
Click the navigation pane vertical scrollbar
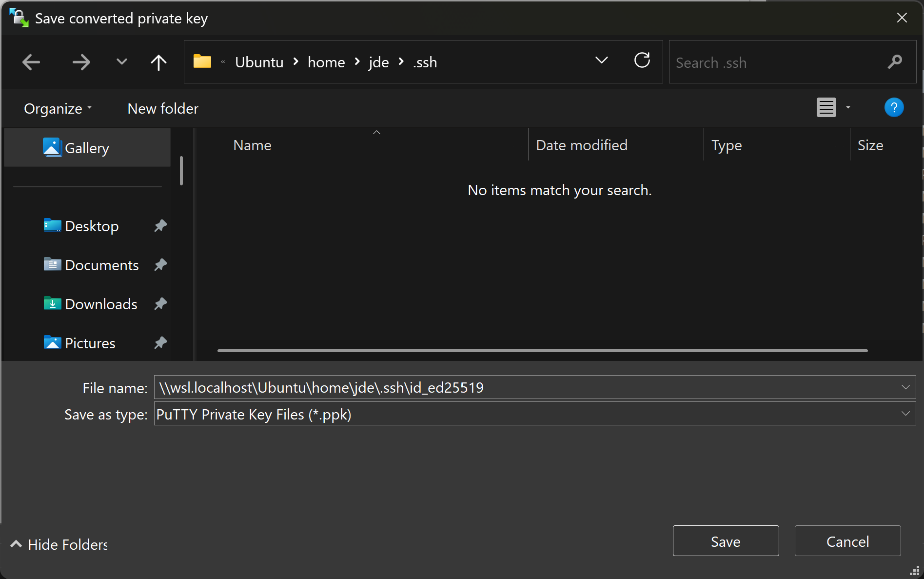click(x=181, y=171)
